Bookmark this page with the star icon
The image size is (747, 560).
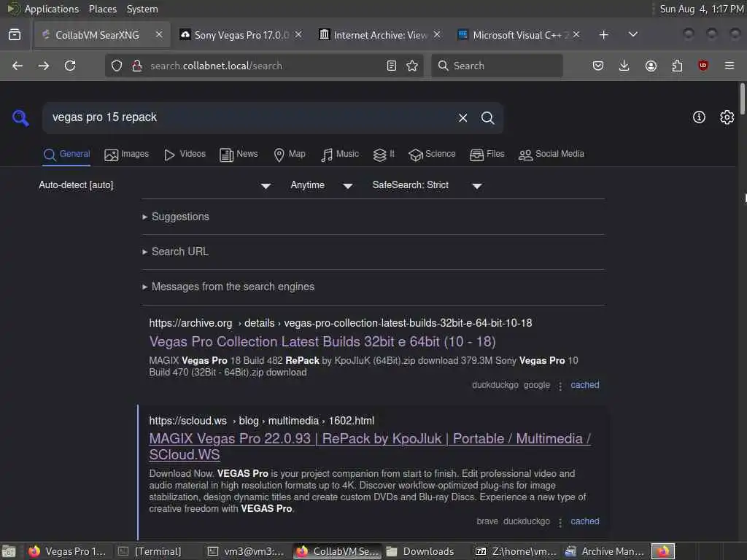[x=412, y=66]
